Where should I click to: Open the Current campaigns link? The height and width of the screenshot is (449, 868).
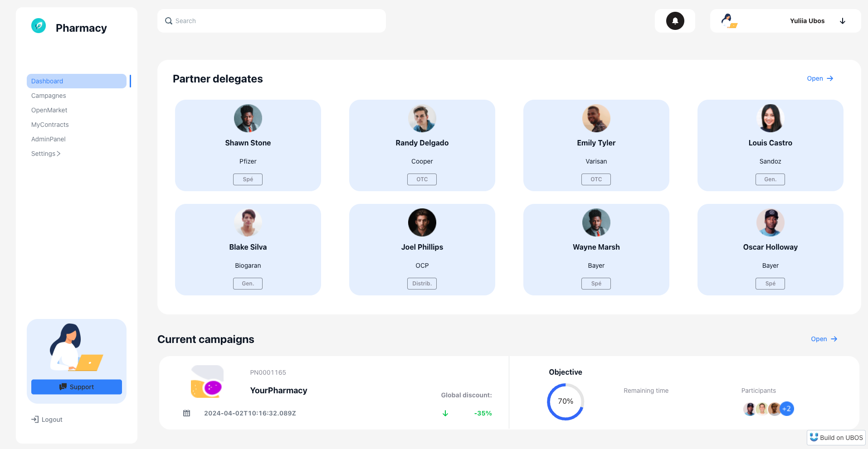[824, 339]
